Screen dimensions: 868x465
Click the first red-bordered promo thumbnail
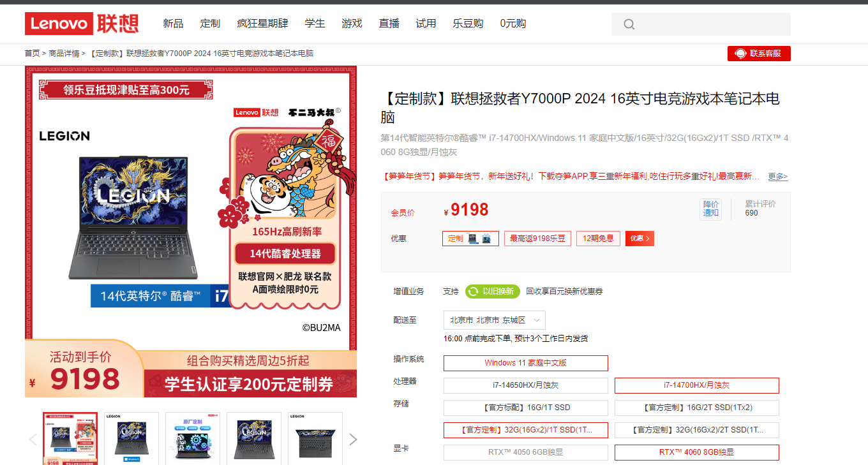click(70, 438)
